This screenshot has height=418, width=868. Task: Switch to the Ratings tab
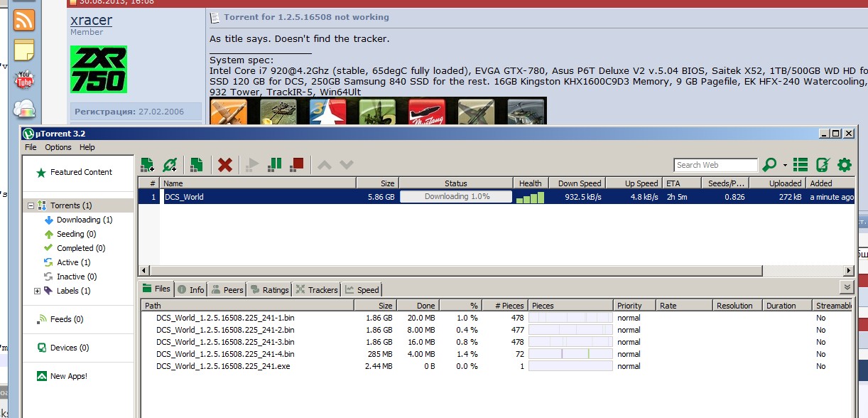pos(268,289)
